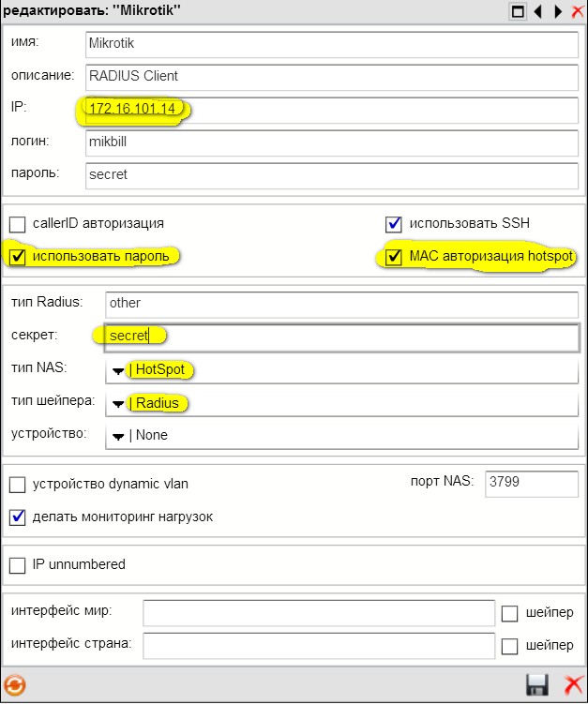Screen dimensions: 588x704
Task: Uncheck the использовать SSH checkbox
Action: tap(394, 224)
